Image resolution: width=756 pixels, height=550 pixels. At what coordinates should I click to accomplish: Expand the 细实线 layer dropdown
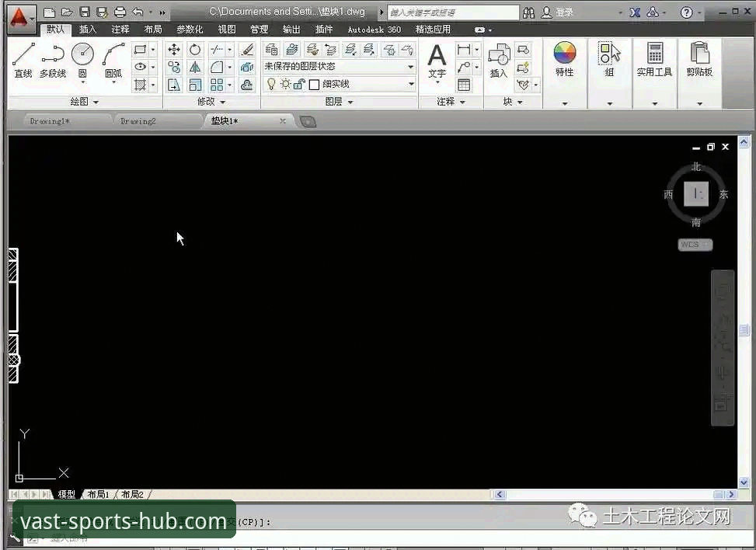(x=411, y=85)
